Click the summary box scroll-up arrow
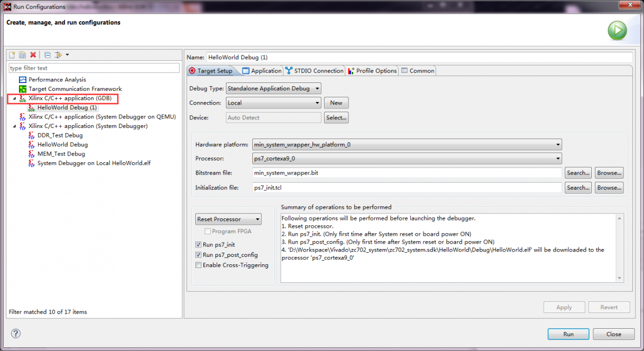The width and height of the screenshot is (644, 351). coord(620,218)
